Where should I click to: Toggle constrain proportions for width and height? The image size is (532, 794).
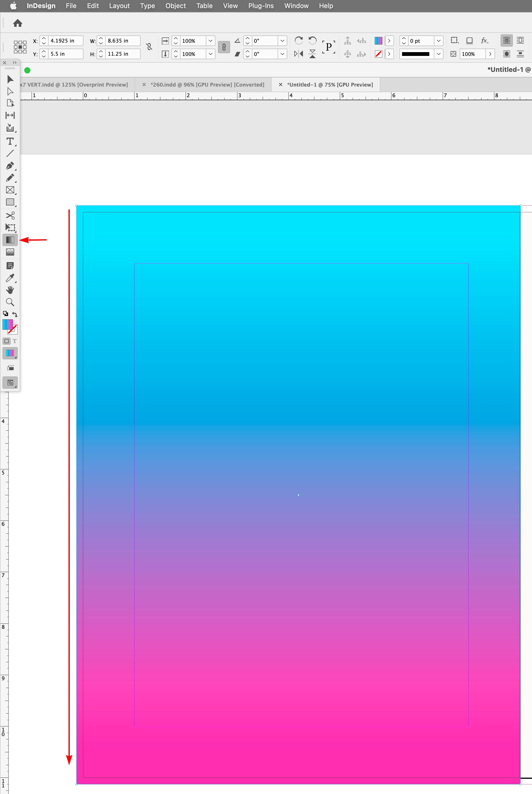(x=149, y=47)
